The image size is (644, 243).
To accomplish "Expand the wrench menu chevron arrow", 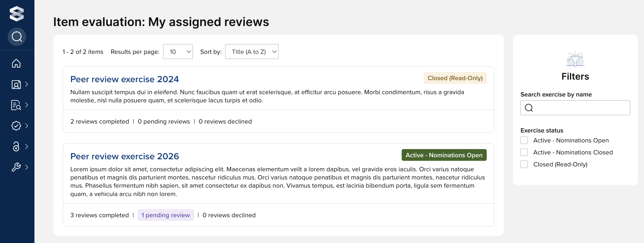I will tap(27, 167).
